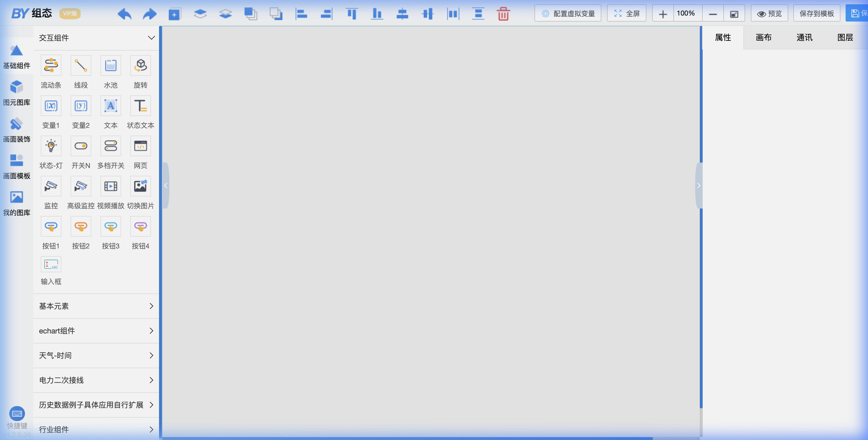Image resolution: width=868 pixels, height=440 pixels.
Task: Click the distribute vertically icon
Action: coord(478,14)
